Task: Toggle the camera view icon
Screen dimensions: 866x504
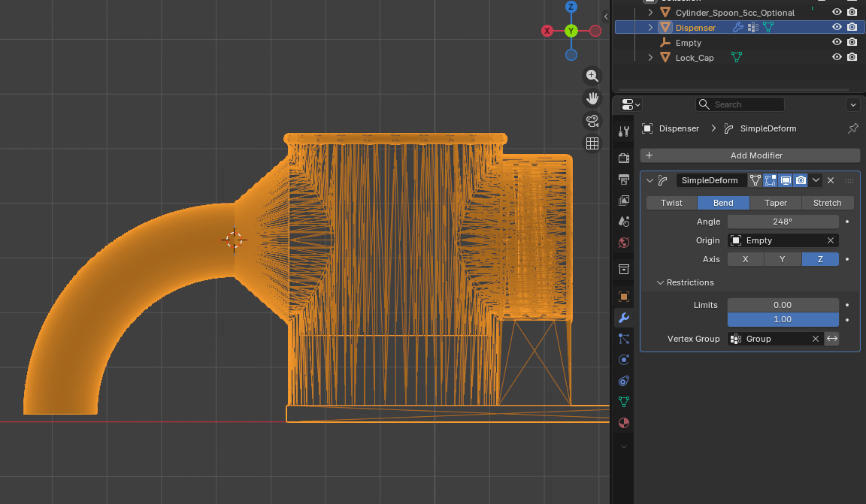Action: click(592, 121)
